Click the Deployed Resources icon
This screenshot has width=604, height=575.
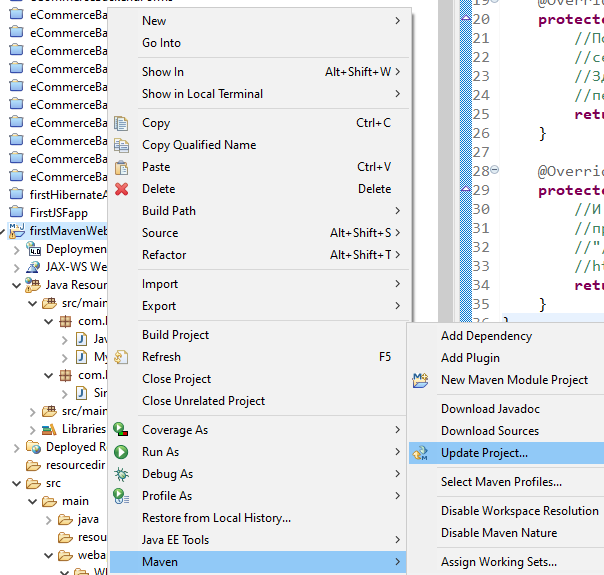click(x=33, y=447)
